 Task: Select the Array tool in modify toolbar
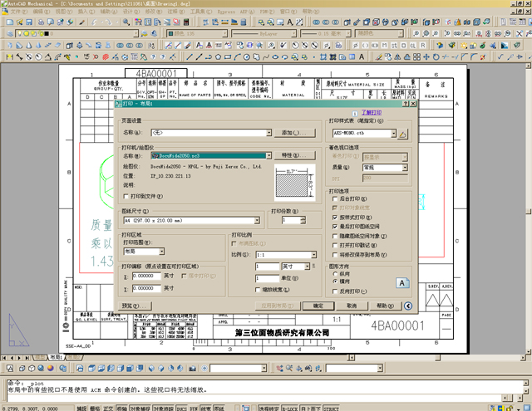[417, 57]
